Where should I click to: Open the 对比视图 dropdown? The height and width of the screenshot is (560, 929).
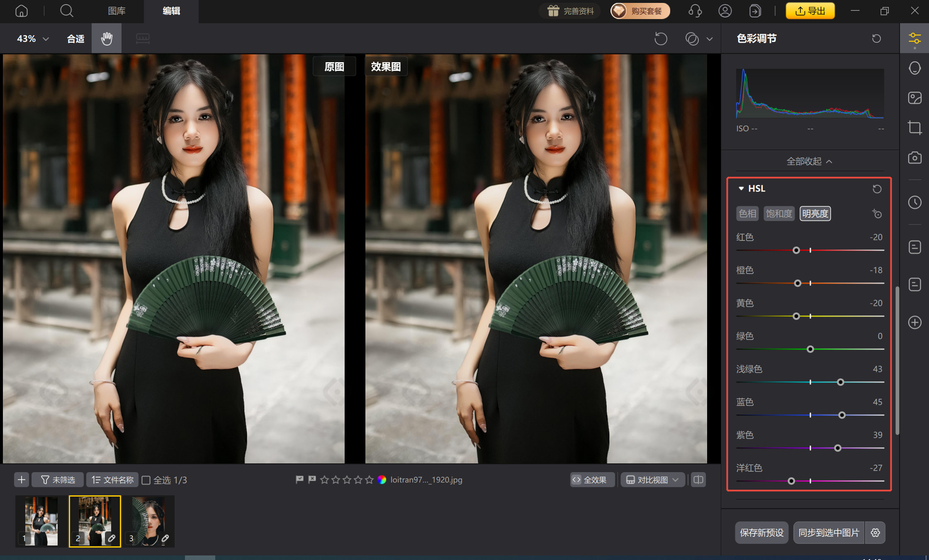(x=652, y=480)
